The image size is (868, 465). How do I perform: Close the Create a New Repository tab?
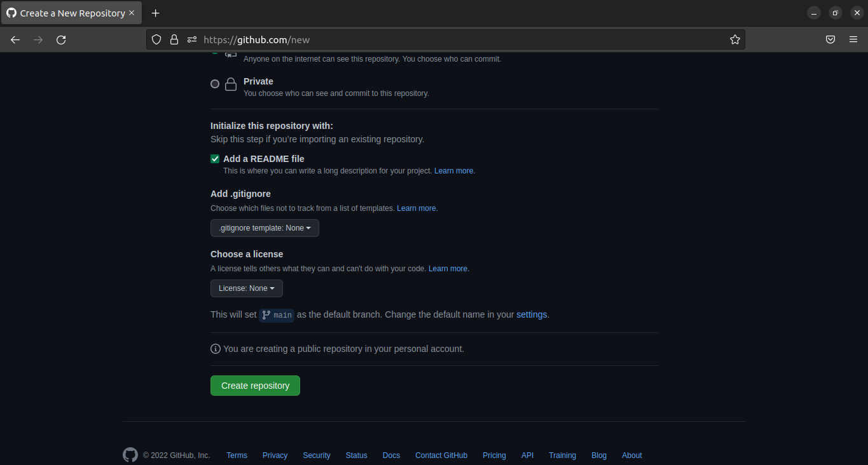coord(132,13)
